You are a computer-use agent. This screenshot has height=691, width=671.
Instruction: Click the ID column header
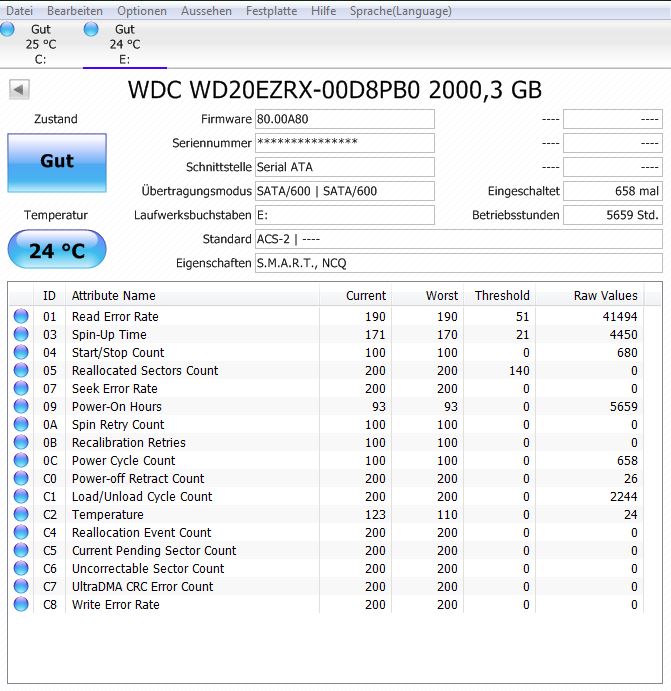tap(49, 295)
